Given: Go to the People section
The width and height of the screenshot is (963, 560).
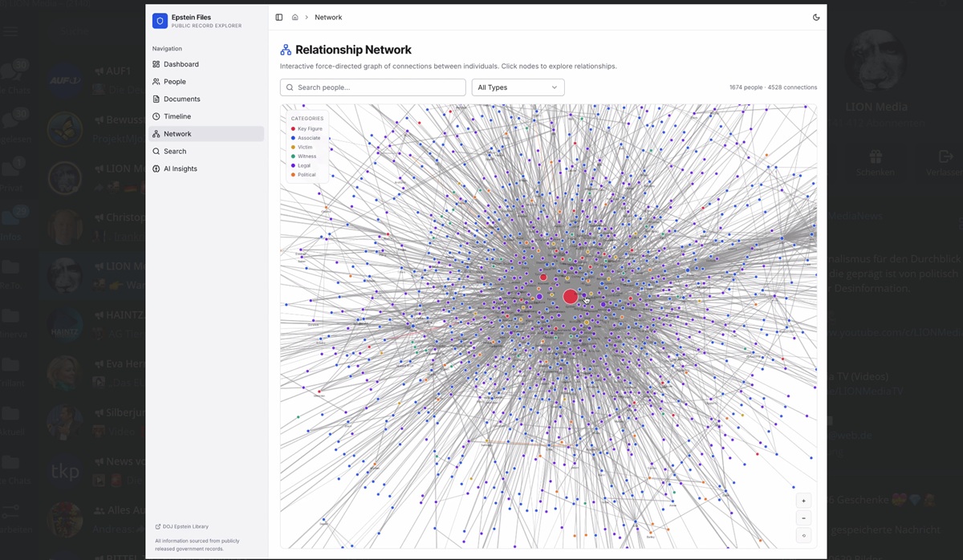Looking at the screenshot, I should coord(174,82).
